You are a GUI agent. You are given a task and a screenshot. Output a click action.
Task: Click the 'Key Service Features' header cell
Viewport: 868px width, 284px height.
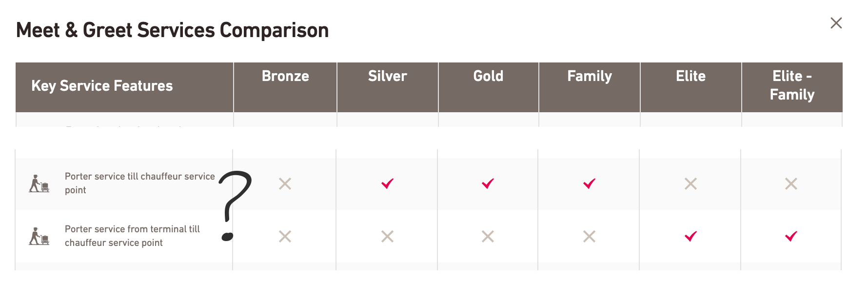point(102,86)
